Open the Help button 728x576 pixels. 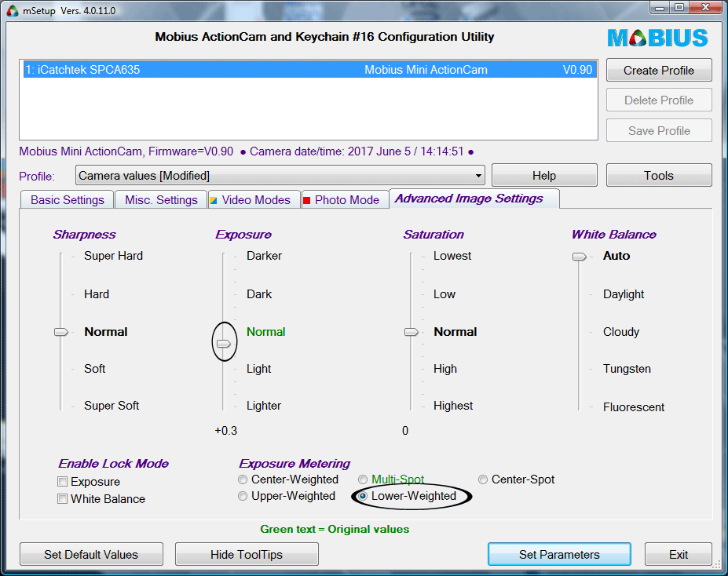point(544,176)
